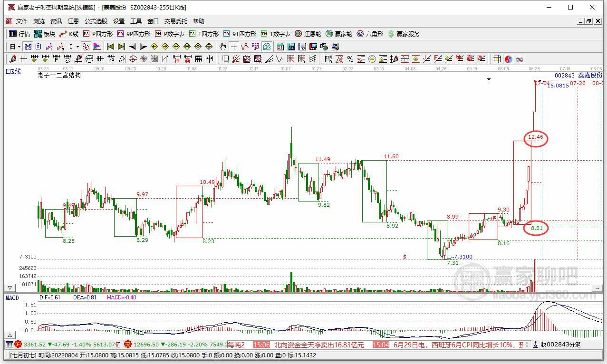
Task: Click the status bar grid icon
Action: click(x=9, y=345)
